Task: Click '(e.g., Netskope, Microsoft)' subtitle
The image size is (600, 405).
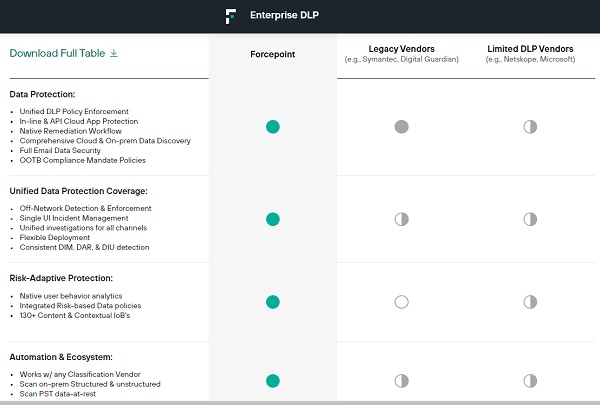Action: [530, 59]
